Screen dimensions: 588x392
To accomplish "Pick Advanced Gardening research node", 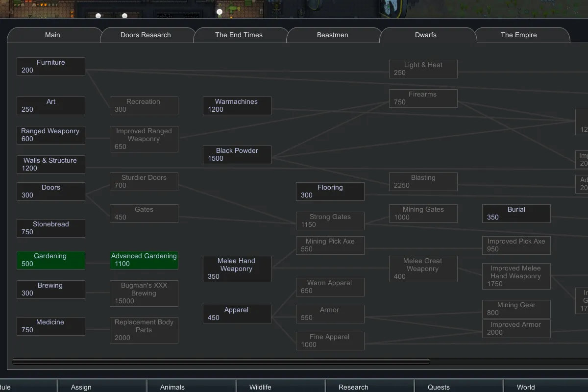I will coord(144,260).
